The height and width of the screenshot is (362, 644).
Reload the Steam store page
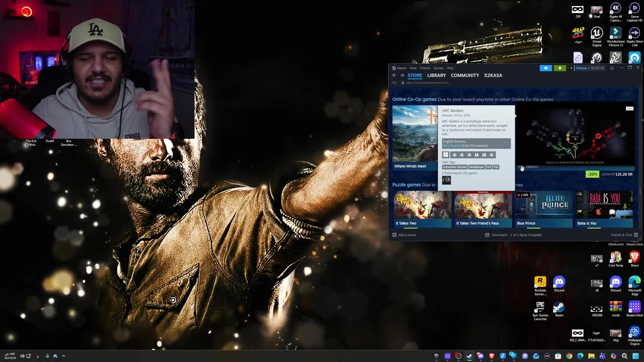pos(394,83)
